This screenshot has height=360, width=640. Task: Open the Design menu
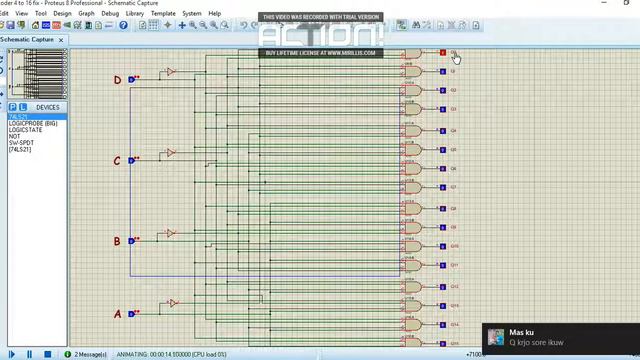62,13
